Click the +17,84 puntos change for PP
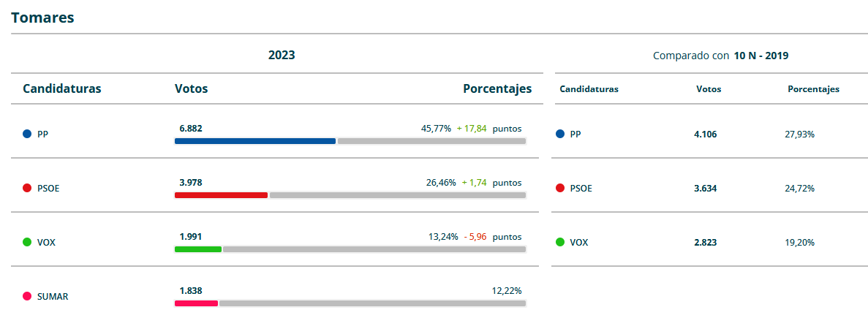868x318 pixels. [x=488, y=129]
